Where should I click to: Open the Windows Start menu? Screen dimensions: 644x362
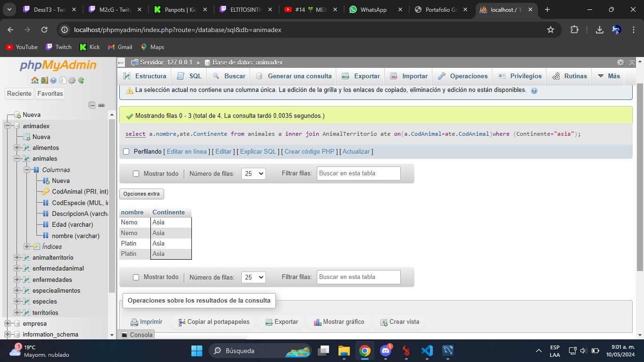(x=197, y=351)
